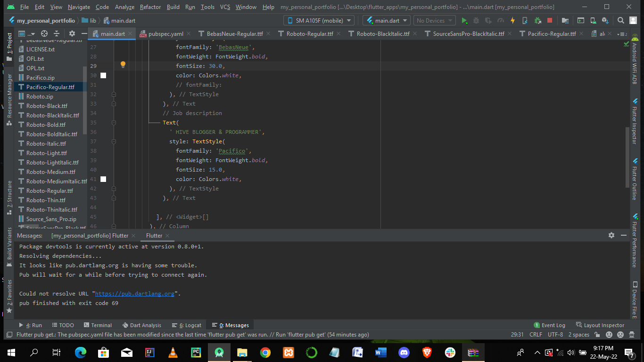
Task: Open the Refactor menu
Action: (150, 7)
